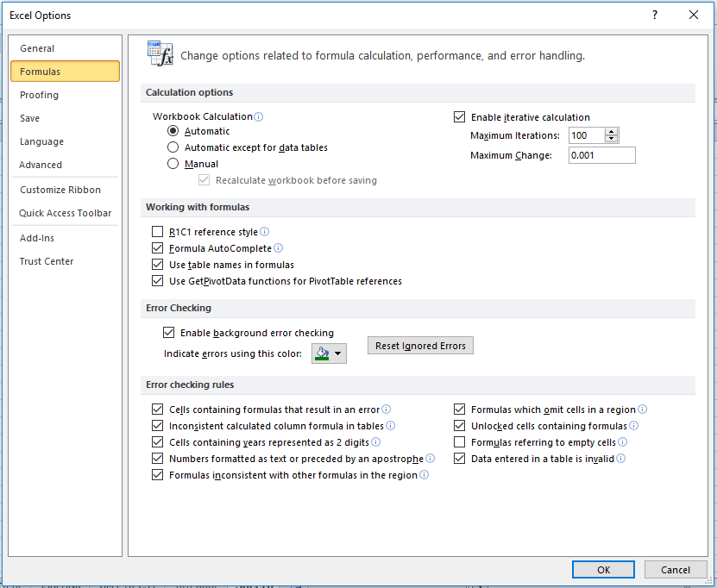Click info icon for years represented as 2 digits
The height and width of the screenshot is (588, 717).
coord(375,442)
